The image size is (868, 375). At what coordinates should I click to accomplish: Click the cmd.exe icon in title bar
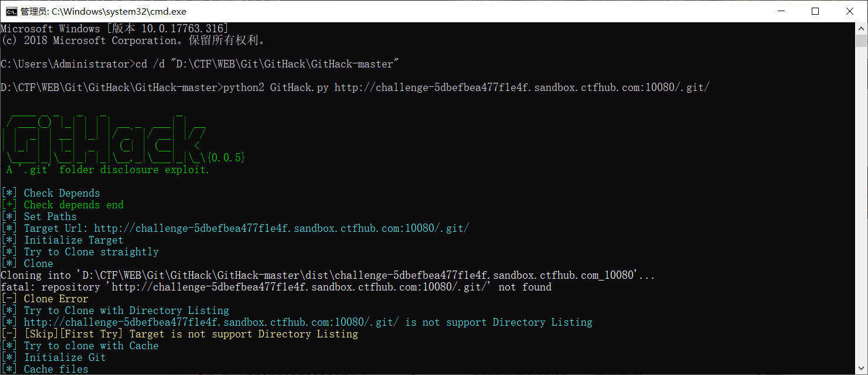(11, 11)
